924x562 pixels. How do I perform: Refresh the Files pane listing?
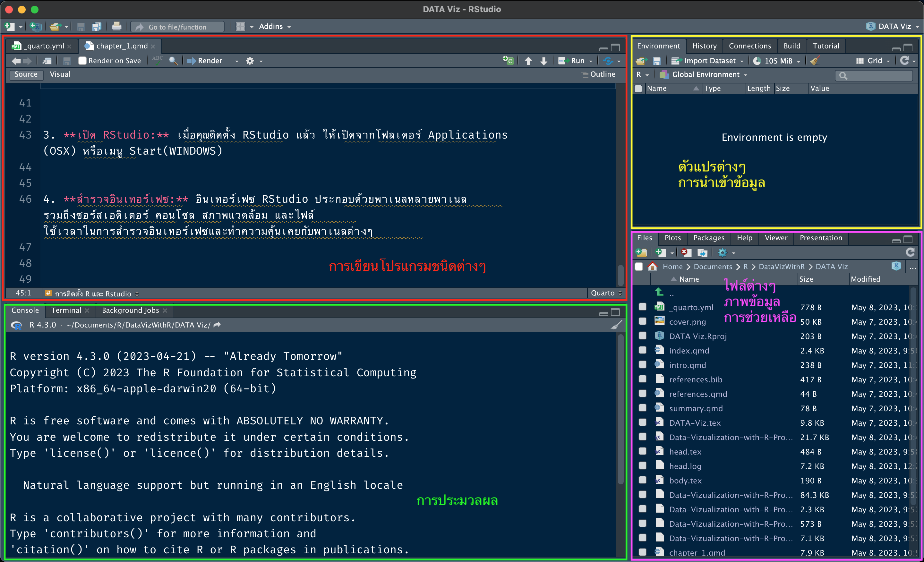pos(911,252)
